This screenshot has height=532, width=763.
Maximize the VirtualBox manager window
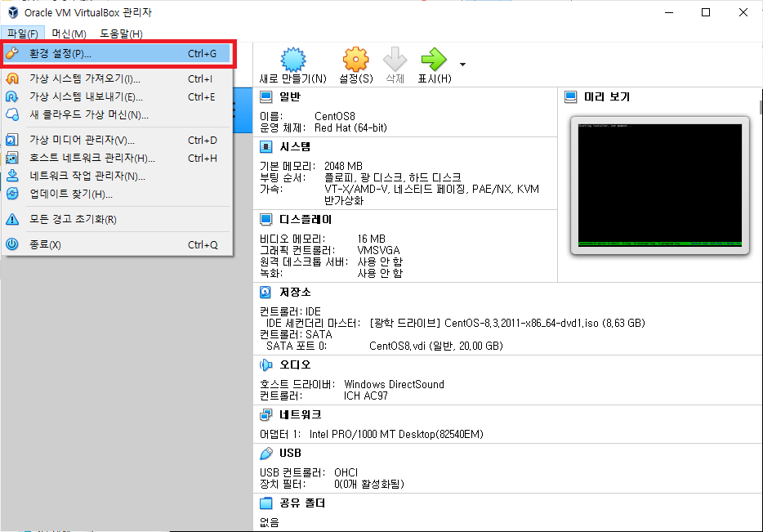click(x=706, y=12)
